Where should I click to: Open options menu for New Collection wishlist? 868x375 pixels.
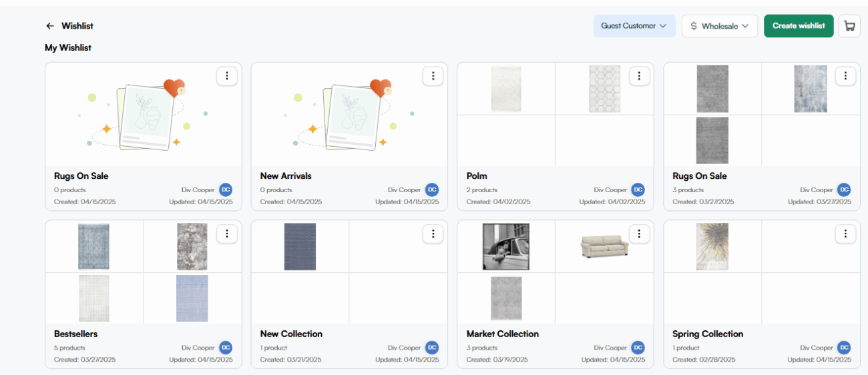[433, 234]
